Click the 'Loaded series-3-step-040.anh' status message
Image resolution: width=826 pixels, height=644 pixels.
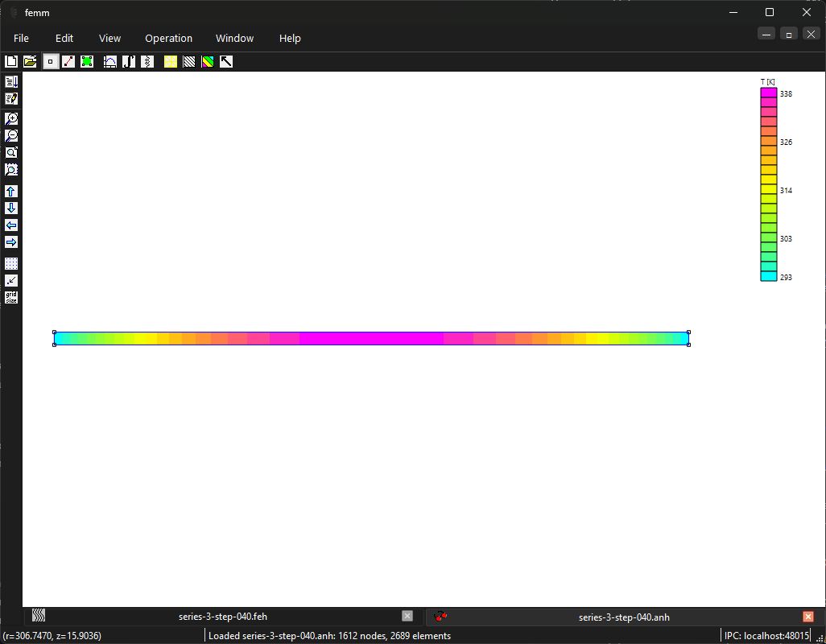(330, 636)
